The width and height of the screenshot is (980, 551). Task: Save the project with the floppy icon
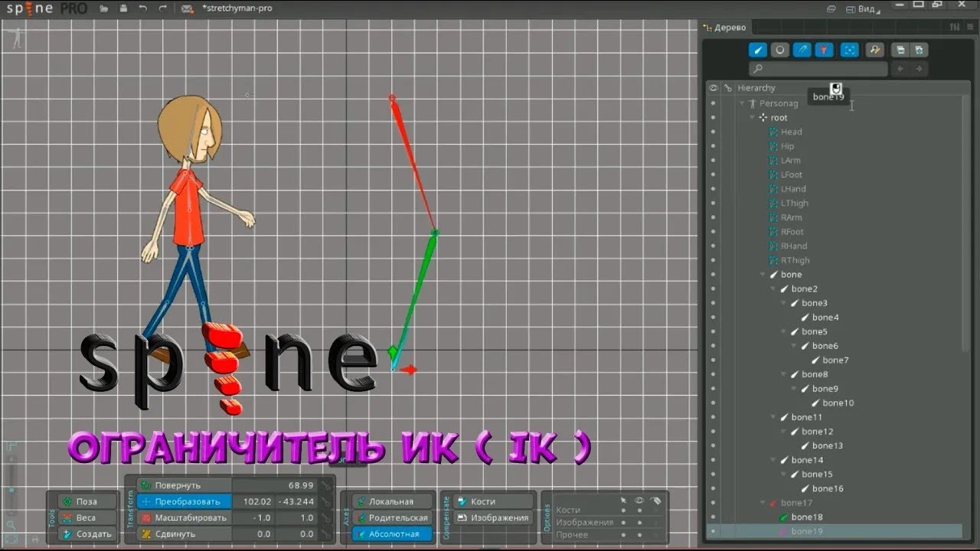122,8
